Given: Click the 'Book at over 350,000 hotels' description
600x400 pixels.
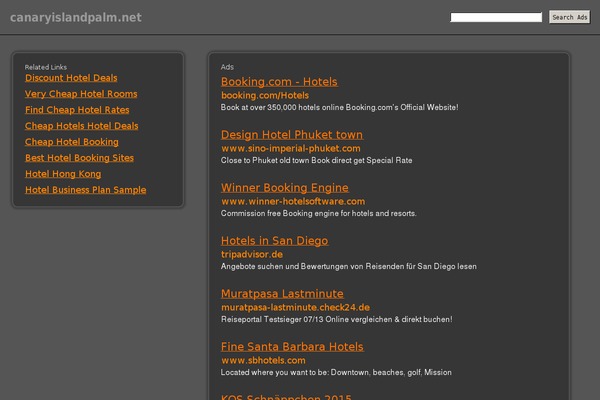Looking at the screenshot, I should 339,108.
